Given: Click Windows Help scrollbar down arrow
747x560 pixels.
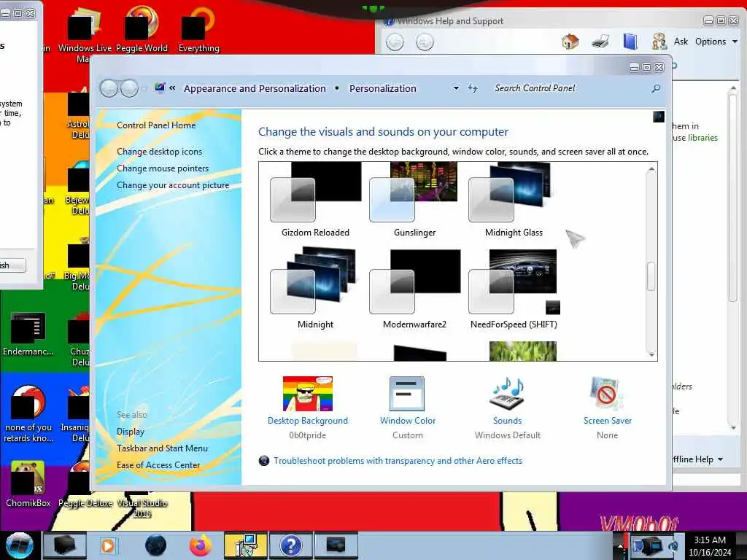Looking at the screenshot, I should [733, 427].
